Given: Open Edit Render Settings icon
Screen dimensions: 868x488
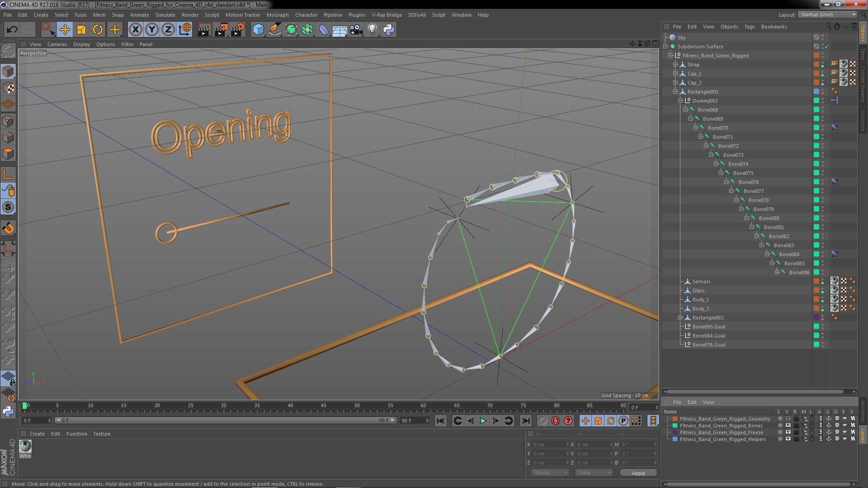Looking at the screenshot, I should 237,30.
